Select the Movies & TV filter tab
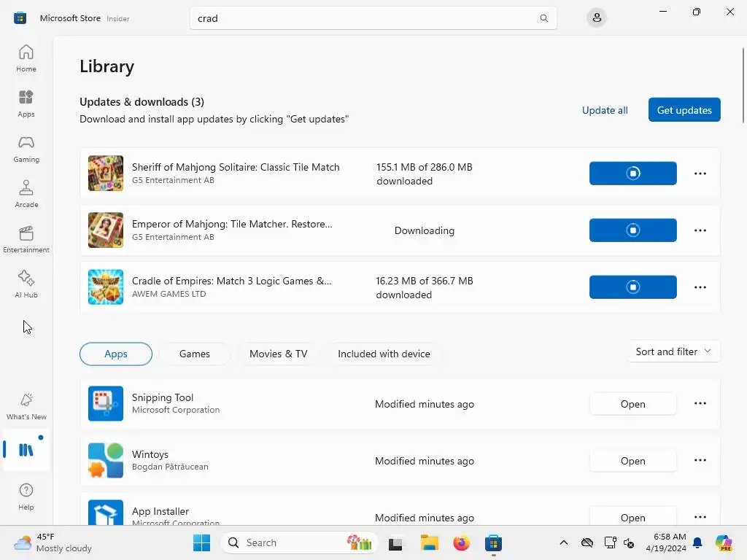 pos(278,354)
